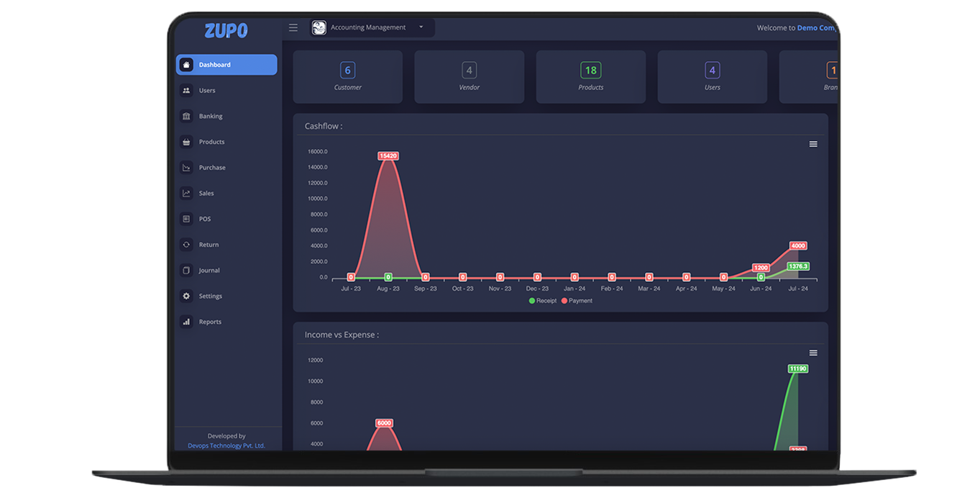This screenshot has height=498, width=980.
Task: Click the 15420 payment peak data label
Action: [x=388, y=156]
